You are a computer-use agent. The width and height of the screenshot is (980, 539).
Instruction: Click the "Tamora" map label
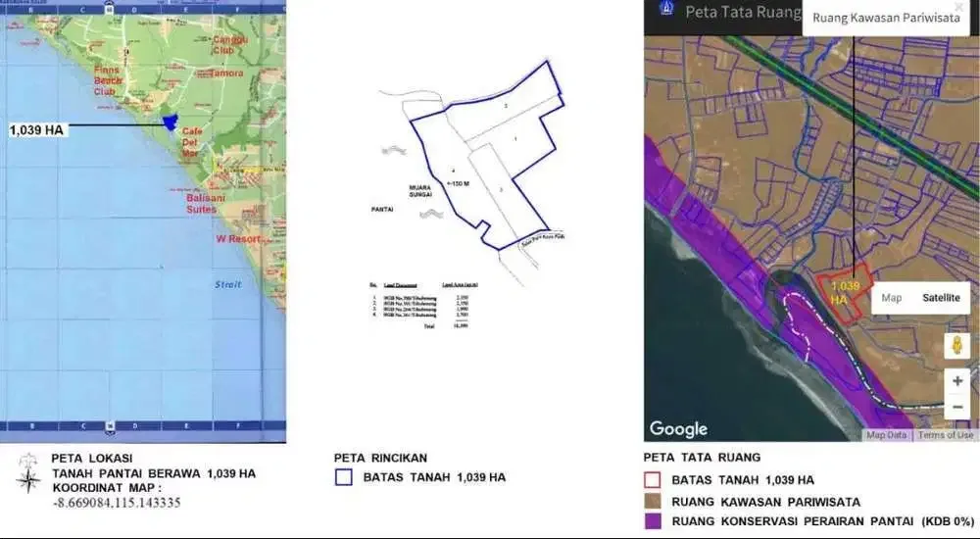point(226,73)
